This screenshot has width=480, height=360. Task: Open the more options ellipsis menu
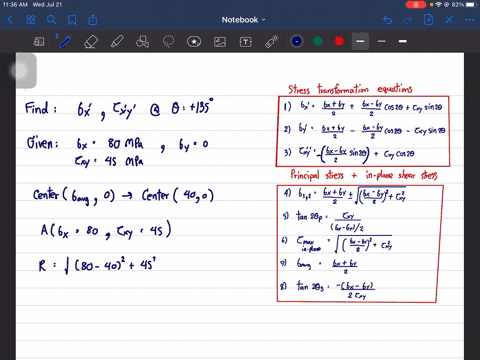469,20
